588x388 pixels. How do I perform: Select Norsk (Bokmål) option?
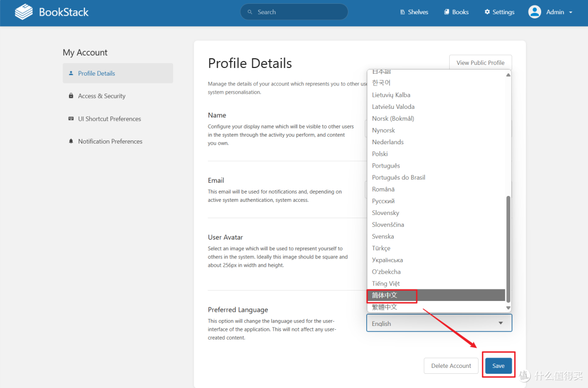tap(436, 119)
